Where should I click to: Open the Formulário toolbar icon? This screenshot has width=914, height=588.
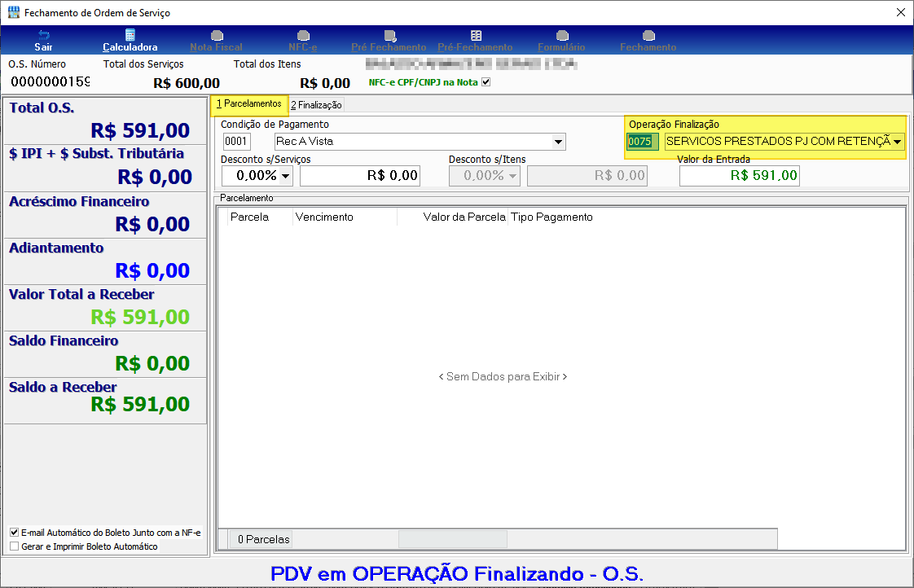click(x=562, y=36)
